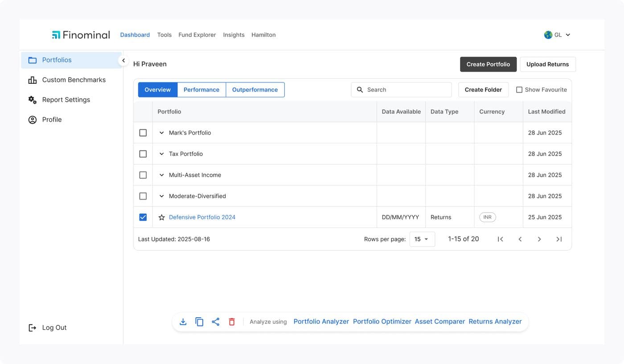Open the Rows per page dropdown
624x364 pixels.
422,239
